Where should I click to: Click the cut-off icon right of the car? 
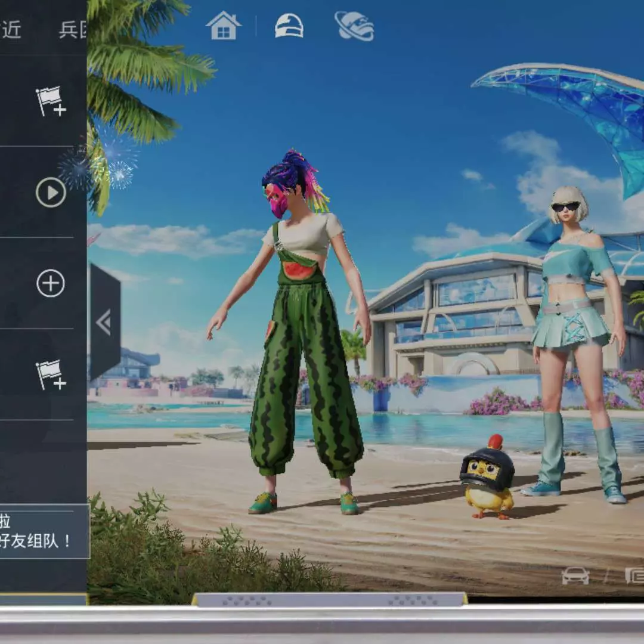click(634, 575)
